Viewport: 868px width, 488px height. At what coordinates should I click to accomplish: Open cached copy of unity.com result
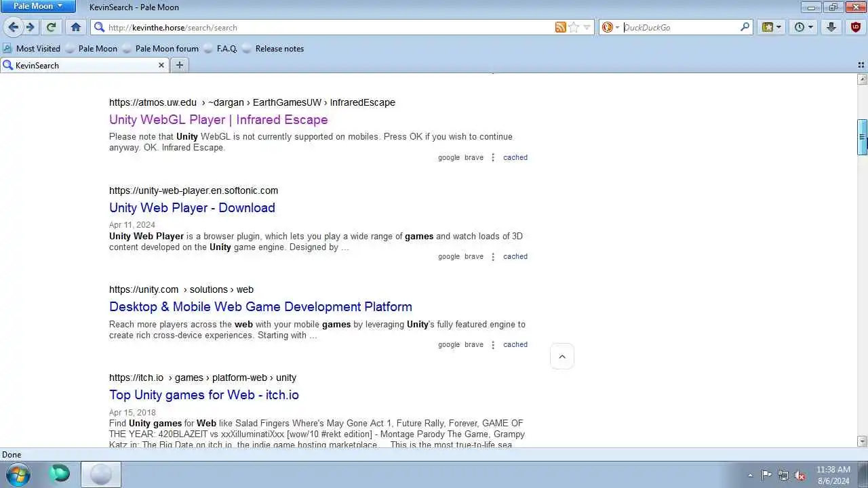515,344
